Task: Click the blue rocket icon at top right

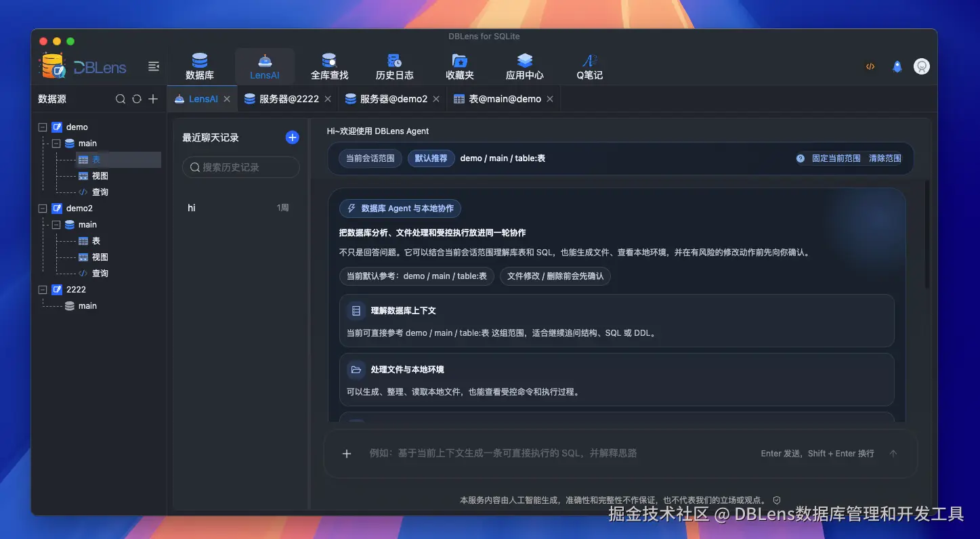Action: coord(897,66)
